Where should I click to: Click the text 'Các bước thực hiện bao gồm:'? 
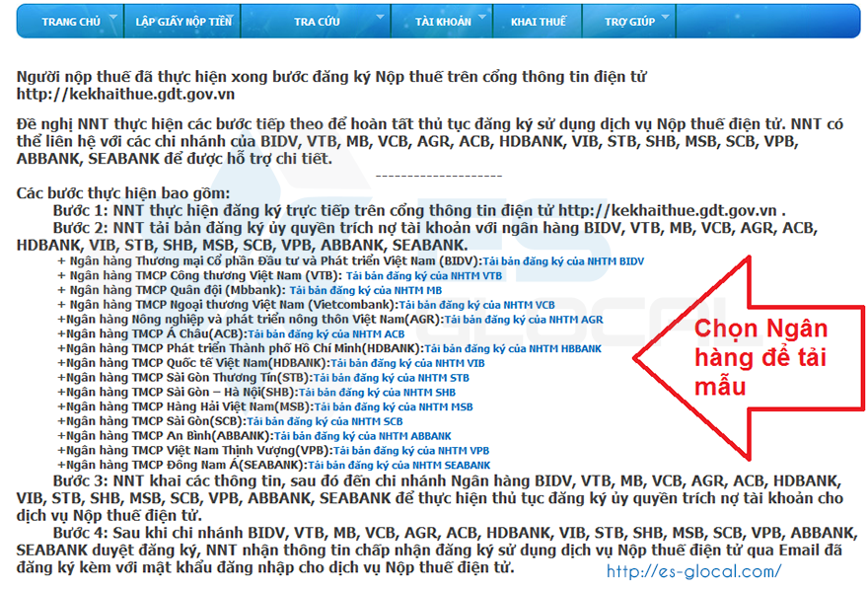(123, 193)
